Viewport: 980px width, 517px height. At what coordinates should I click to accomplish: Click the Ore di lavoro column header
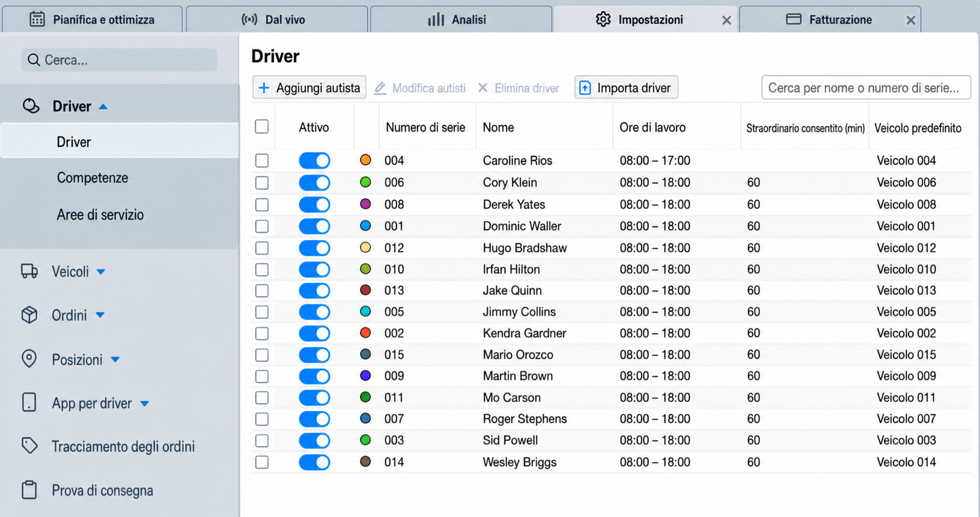(x=653, y=127)
